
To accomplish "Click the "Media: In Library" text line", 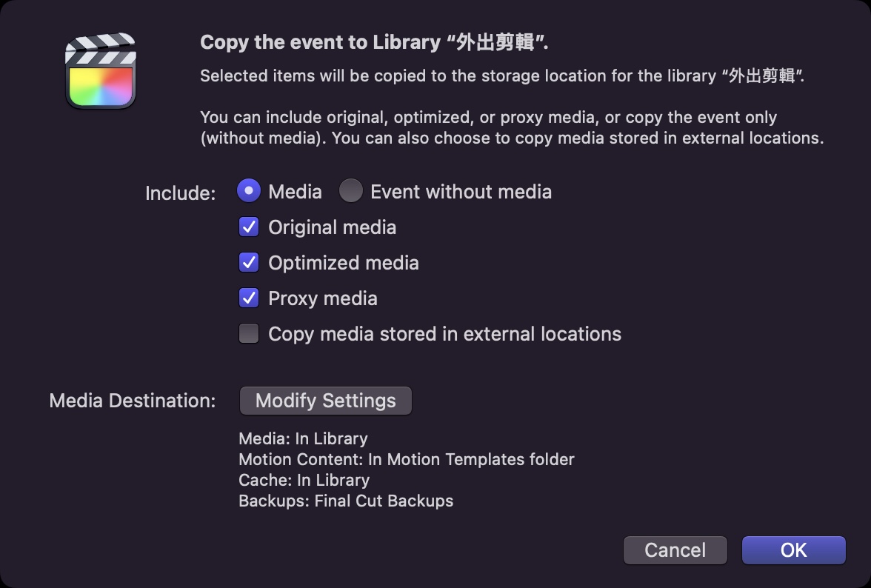I will 303,439.
